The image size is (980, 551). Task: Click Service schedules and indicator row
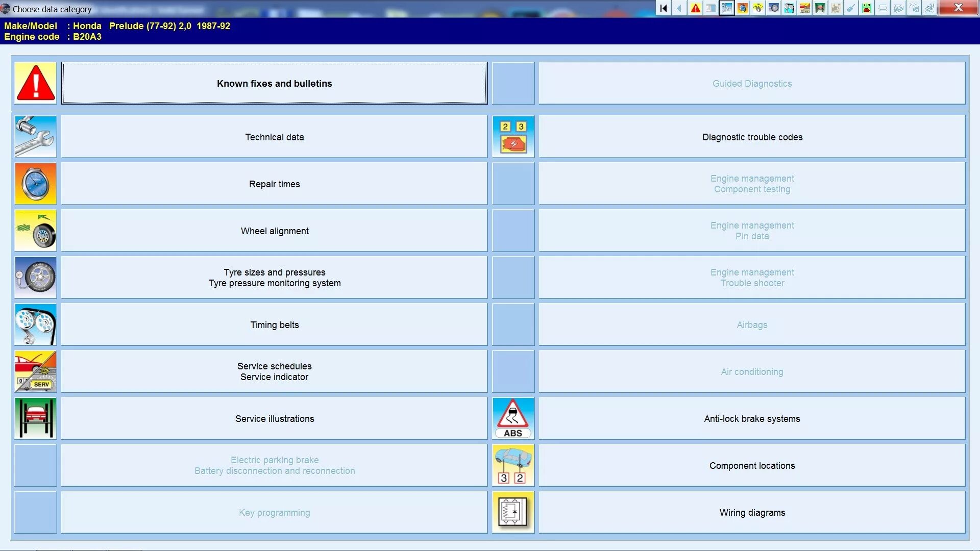click(275, 371)
